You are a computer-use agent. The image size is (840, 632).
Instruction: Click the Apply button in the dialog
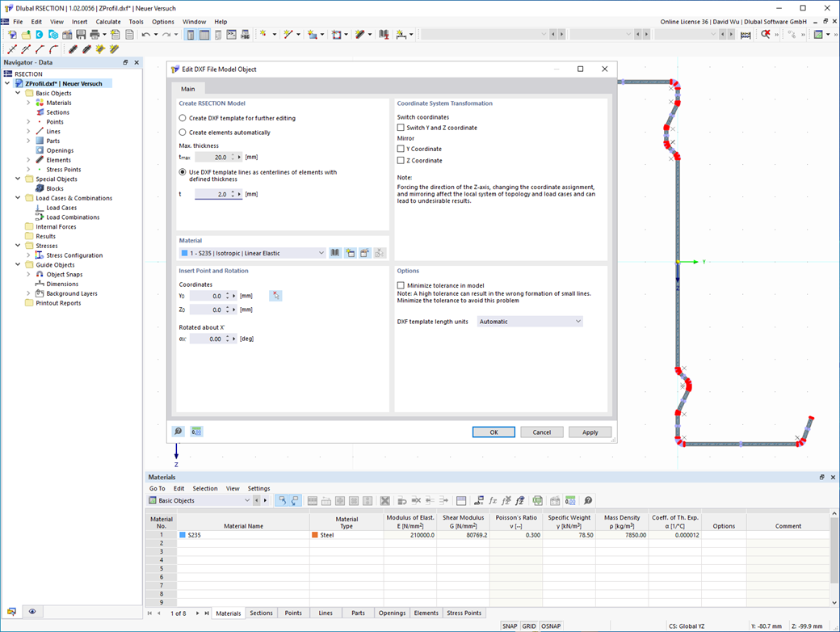point(590,432)
